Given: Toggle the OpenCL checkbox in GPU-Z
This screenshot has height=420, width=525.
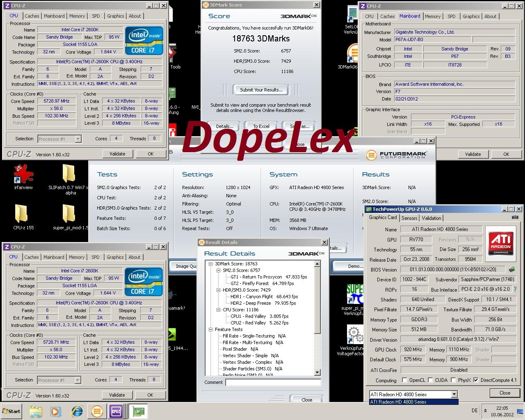Looking at the screenshot, I should (405, 380).
